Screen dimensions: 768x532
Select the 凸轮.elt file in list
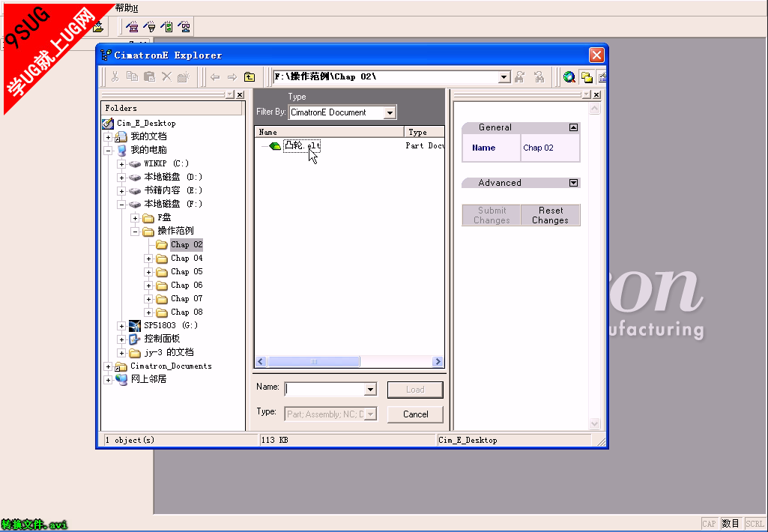[302, 145]
